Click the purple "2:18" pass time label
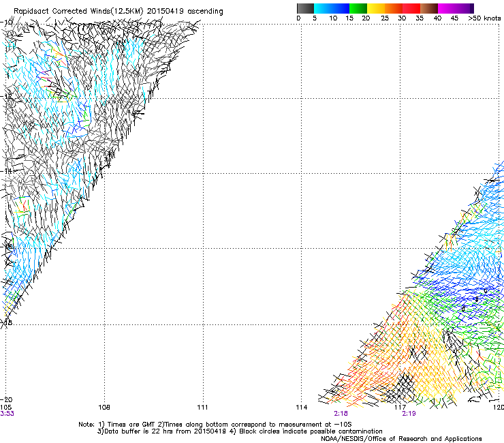This screenshot has width=504, height=443. click(x=341, y=414)
